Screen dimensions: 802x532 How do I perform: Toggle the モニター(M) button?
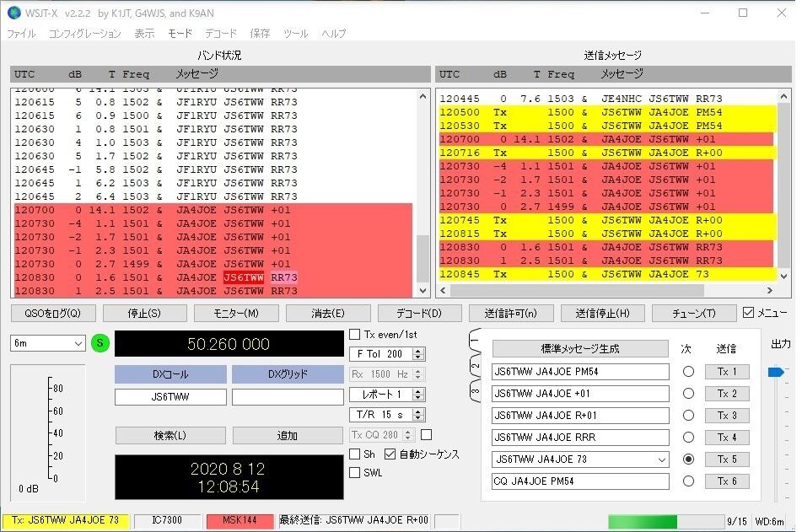(236, 313)
